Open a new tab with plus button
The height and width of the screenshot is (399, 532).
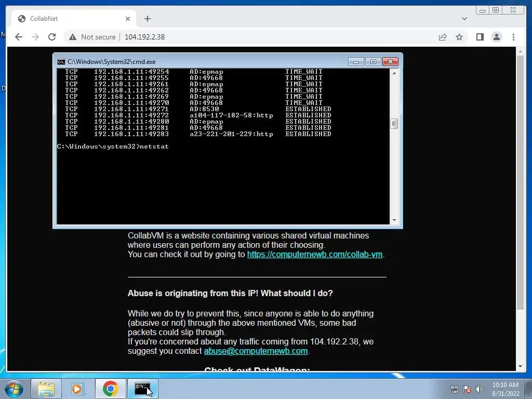pos(147,19)
